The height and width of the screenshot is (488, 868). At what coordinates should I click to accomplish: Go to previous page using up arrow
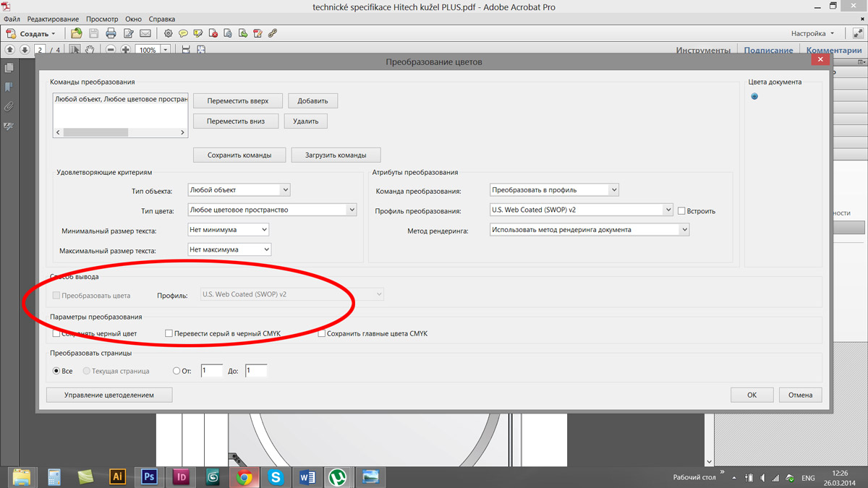(10, 50)
